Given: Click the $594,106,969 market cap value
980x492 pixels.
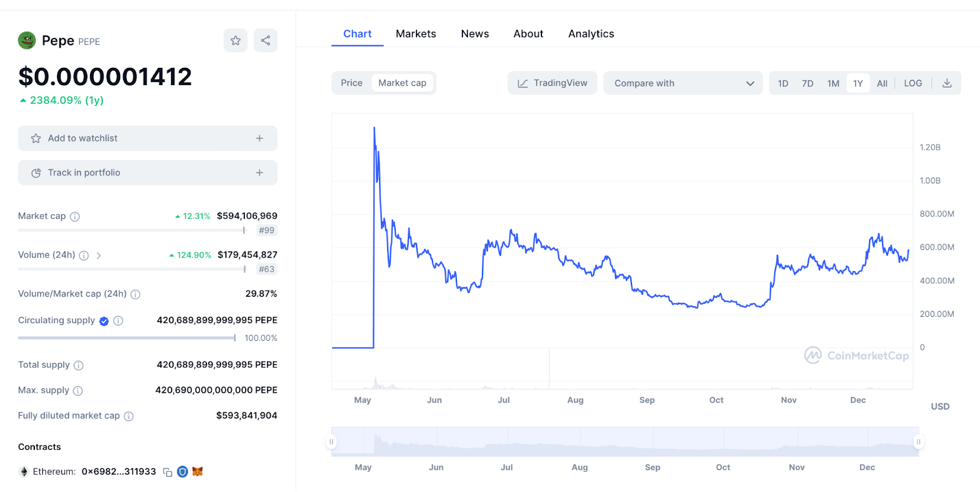Looking at the screenshot, I should click(x=247, y=216).
